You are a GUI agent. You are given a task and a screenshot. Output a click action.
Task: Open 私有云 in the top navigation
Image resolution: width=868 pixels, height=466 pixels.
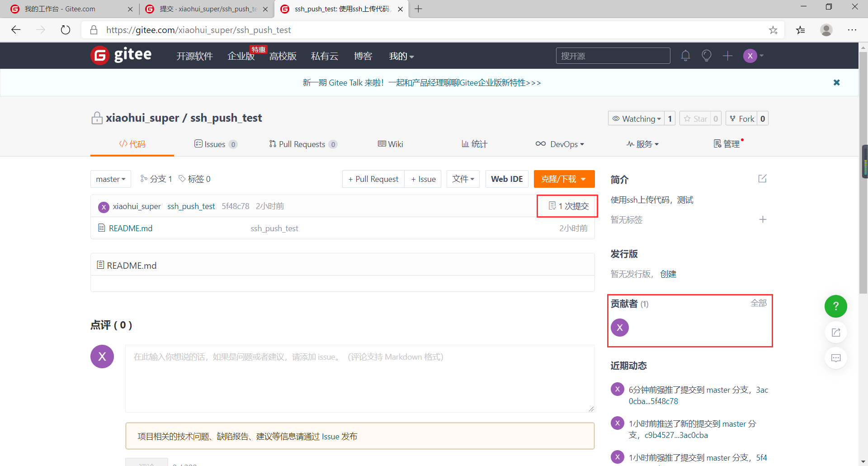pyautogui.click(x=325, y=56)
